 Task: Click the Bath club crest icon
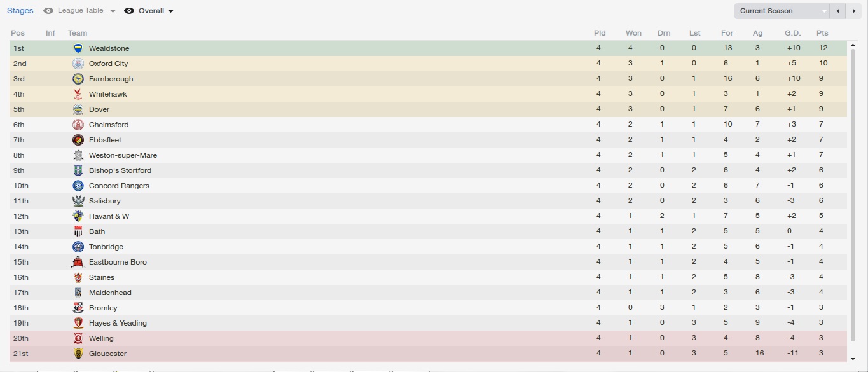coord(78,231)
